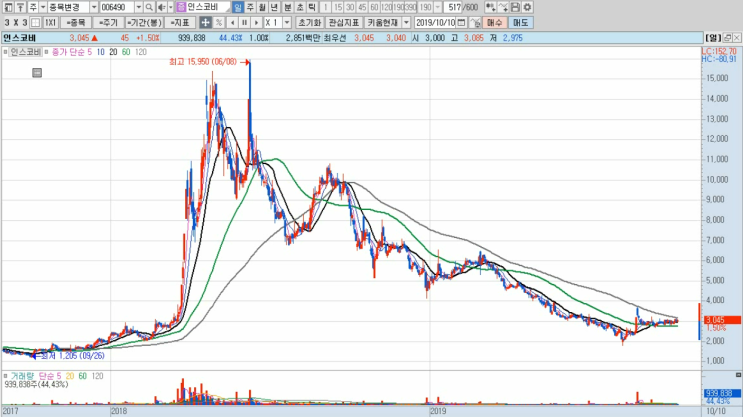
Task: Open the X 1 speed dropdown
Action: [287, 22]
